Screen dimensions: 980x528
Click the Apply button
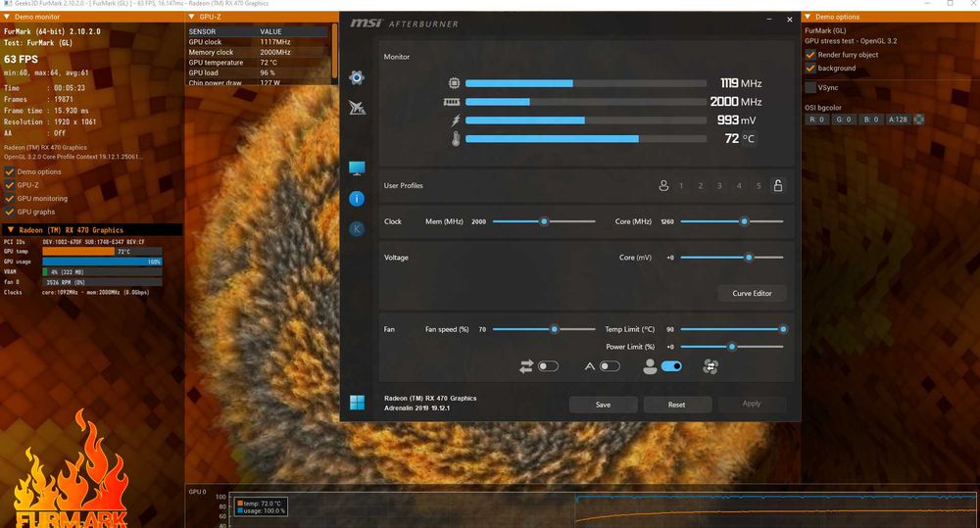click(752, 404)
